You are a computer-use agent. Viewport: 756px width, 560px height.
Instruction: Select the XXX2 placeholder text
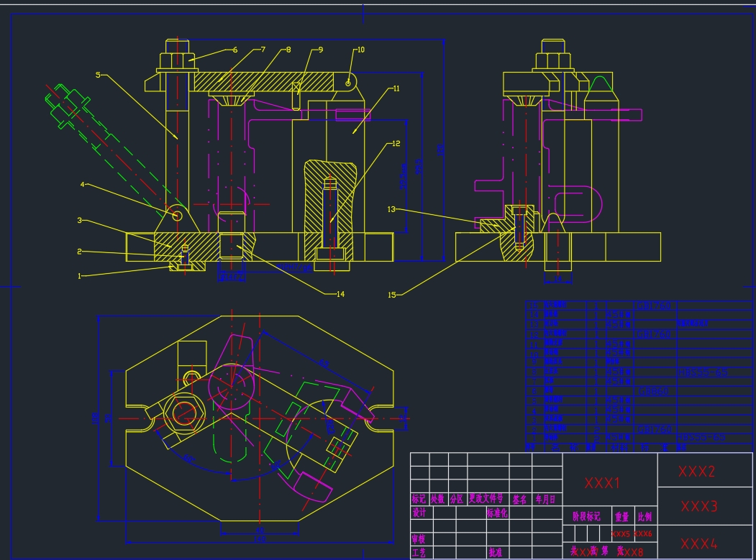(696, 472)
